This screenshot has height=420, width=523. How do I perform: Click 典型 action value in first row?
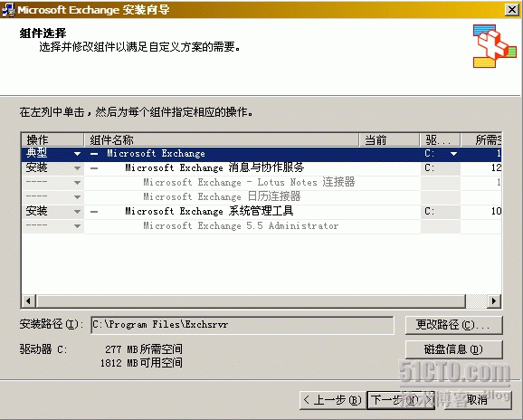37,153
